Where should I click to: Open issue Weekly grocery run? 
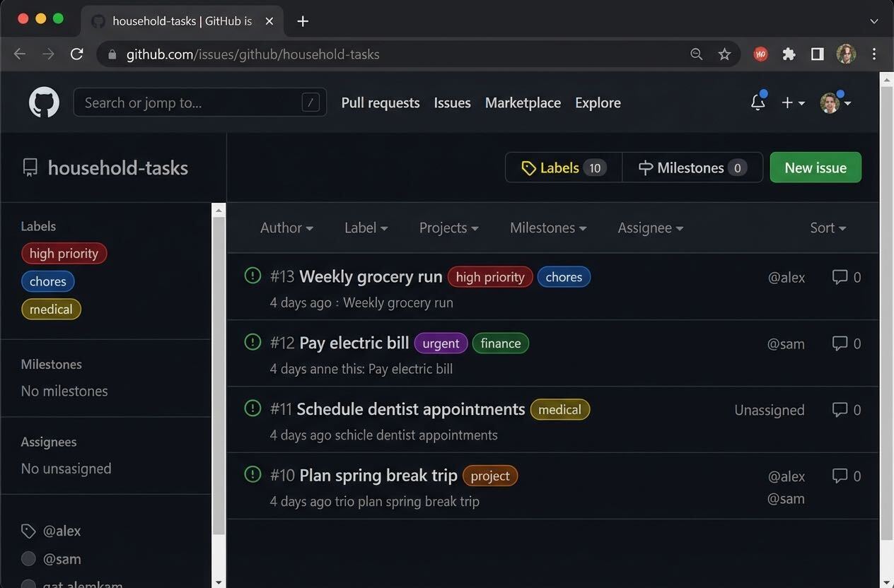(371, 276)
